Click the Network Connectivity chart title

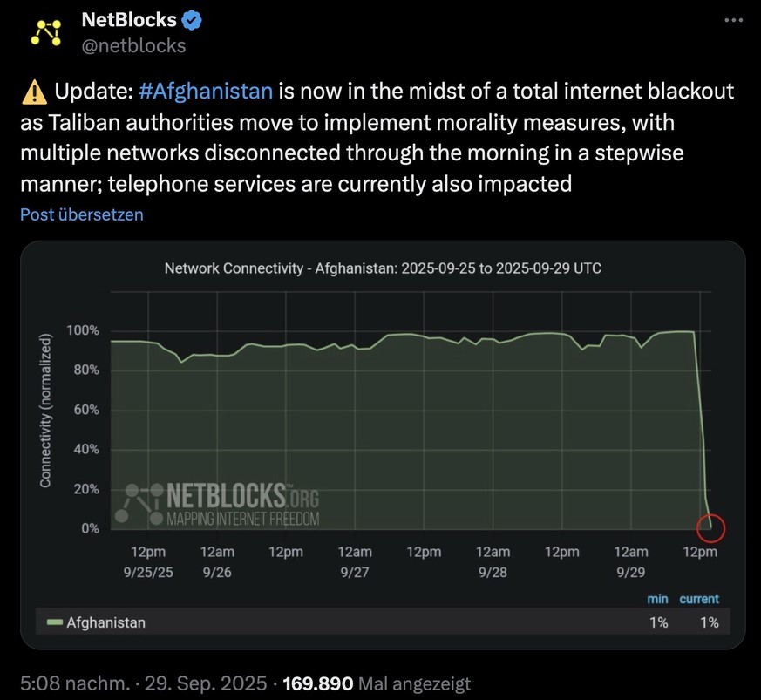point(383,268)
